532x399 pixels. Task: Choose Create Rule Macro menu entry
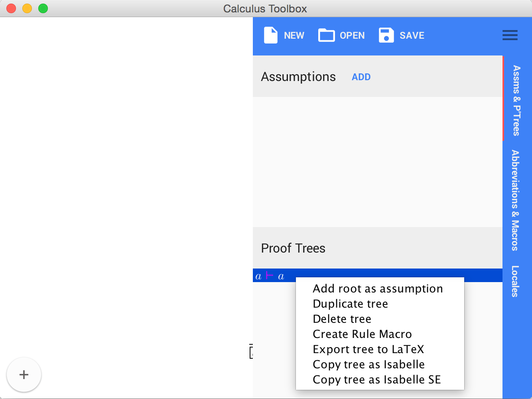[x=380, y=334]
